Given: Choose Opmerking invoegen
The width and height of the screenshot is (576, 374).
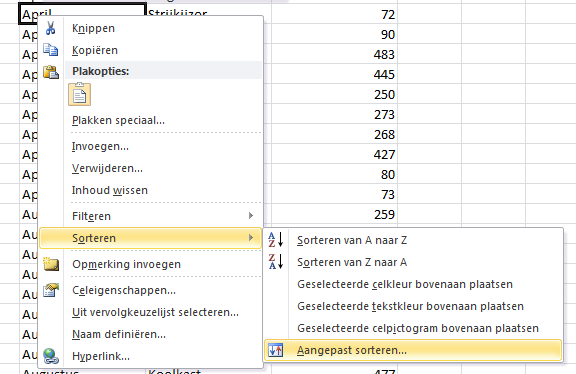Looking at the screenshot, I should pos(151,264).
